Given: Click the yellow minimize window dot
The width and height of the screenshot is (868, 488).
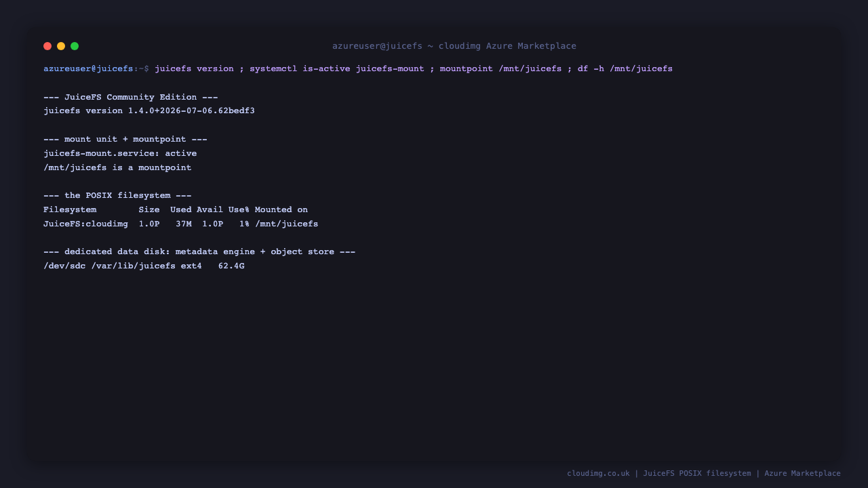Looking at the screenshot, I should [61, 46].
